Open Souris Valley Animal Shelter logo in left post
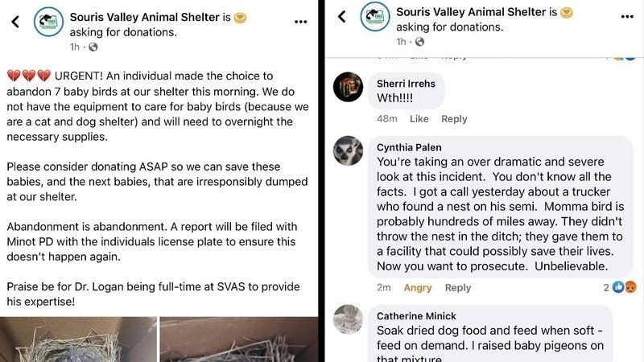Viewport: 644px width, 362px height. 49,21
